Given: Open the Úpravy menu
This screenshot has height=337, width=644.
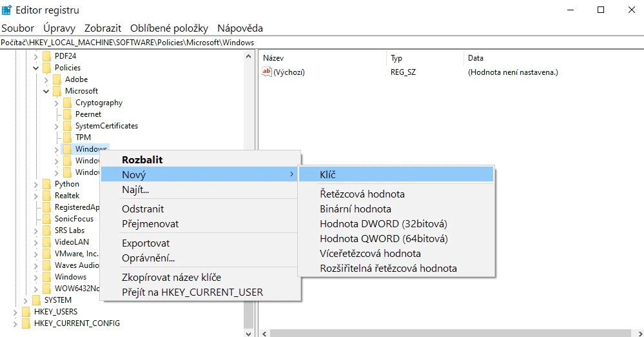Looking at the screenshot, I should 59,28.
